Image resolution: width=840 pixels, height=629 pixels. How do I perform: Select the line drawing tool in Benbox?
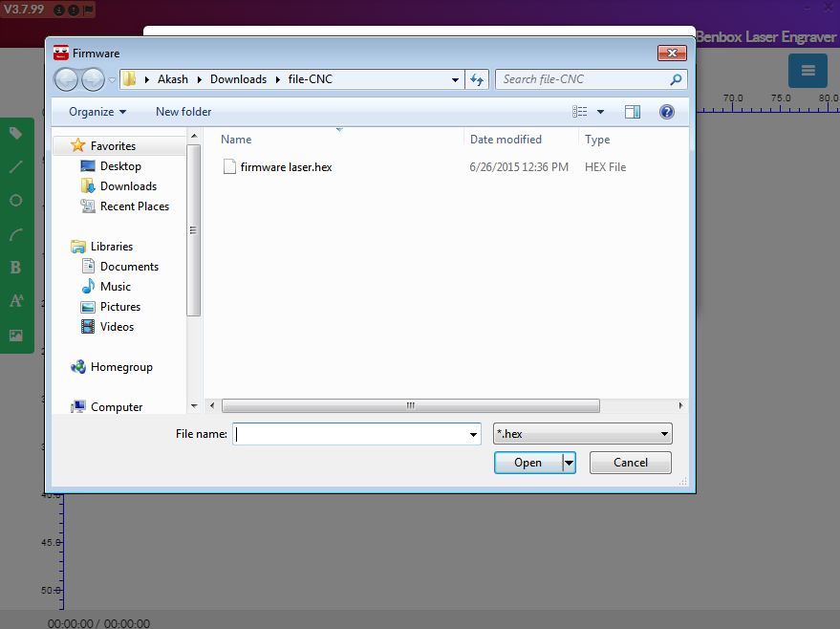click(x=15, y=167)
